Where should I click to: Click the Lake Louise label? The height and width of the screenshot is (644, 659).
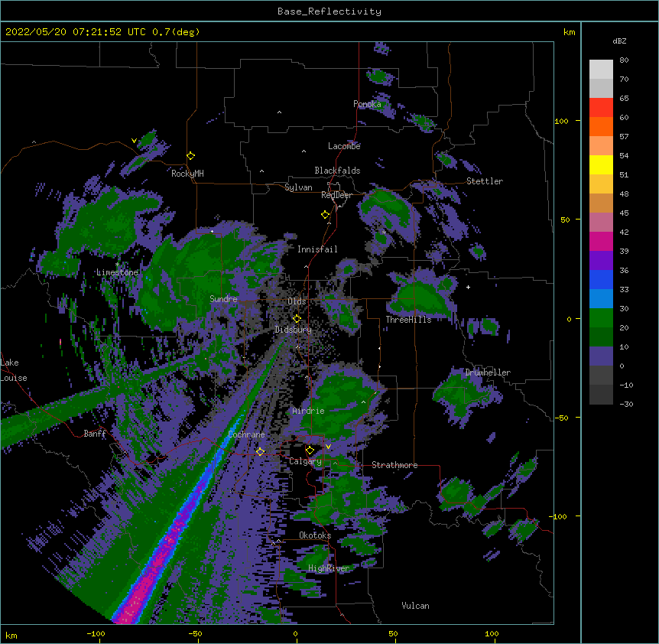(14, 370)
